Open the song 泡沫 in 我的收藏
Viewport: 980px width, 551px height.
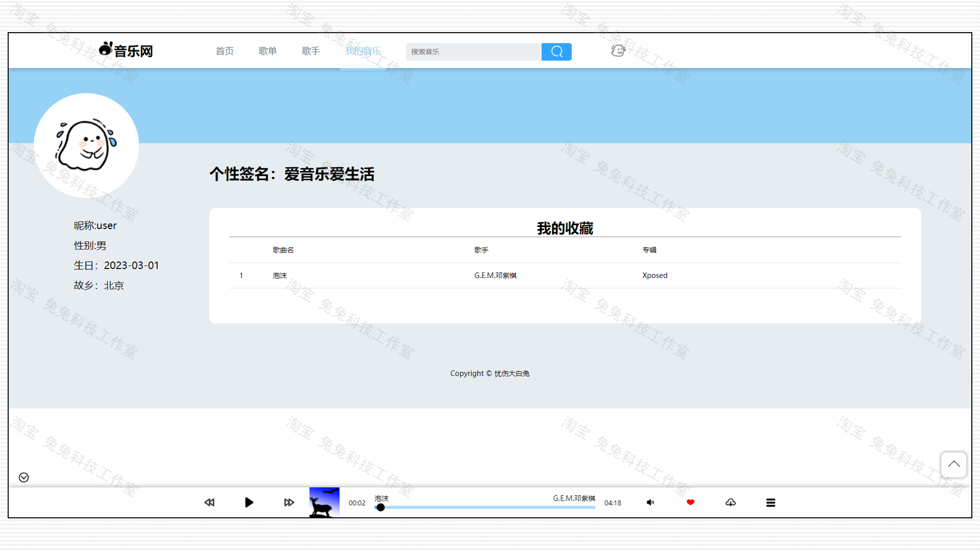click(280, 275)
